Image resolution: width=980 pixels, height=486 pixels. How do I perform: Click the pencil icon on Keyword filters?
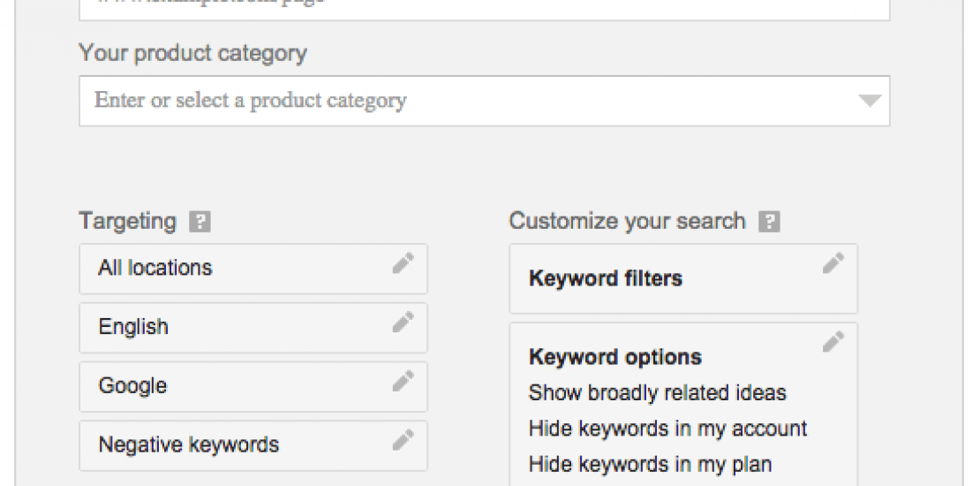(x=833, y=262)
